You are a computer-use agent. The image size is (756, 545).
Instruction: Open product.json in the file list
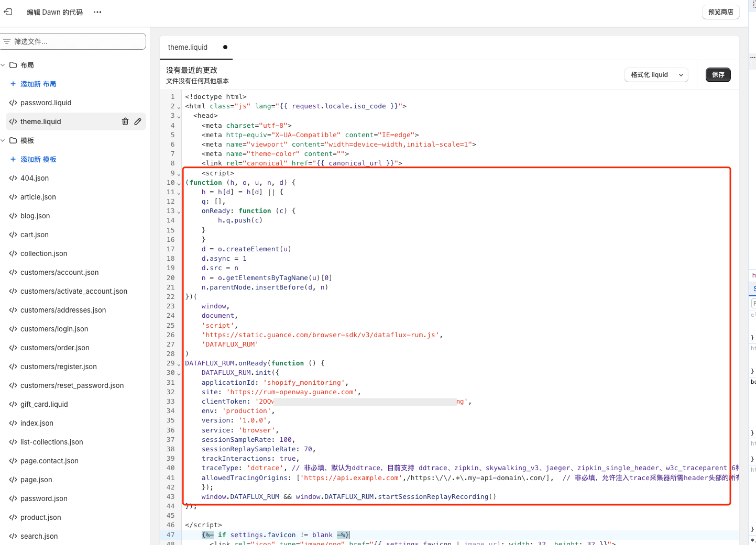click(x=41, y=517)
